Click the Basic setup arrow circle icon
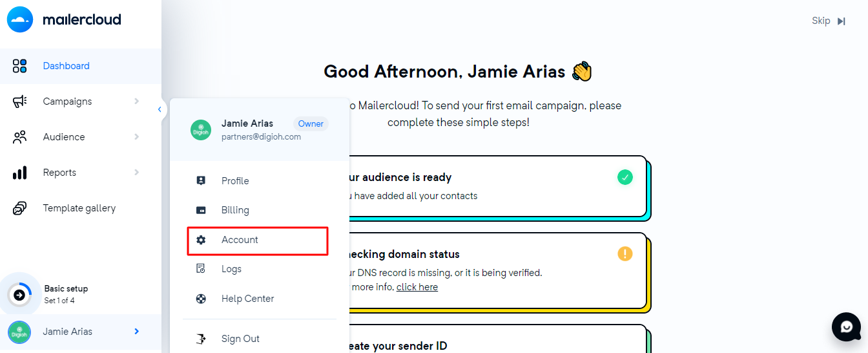This screenshot has width=868, height=353. click(x=19, y=295)
